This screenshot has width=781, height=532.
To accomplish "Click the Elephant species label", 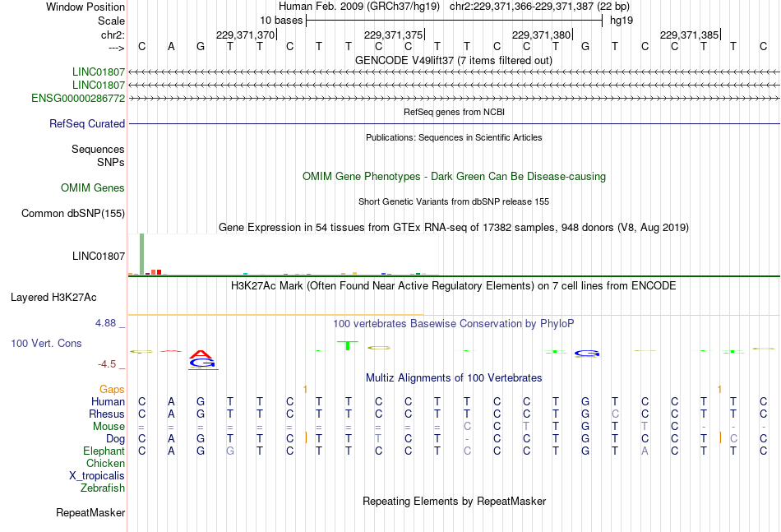I will click(x=104, y=451).
